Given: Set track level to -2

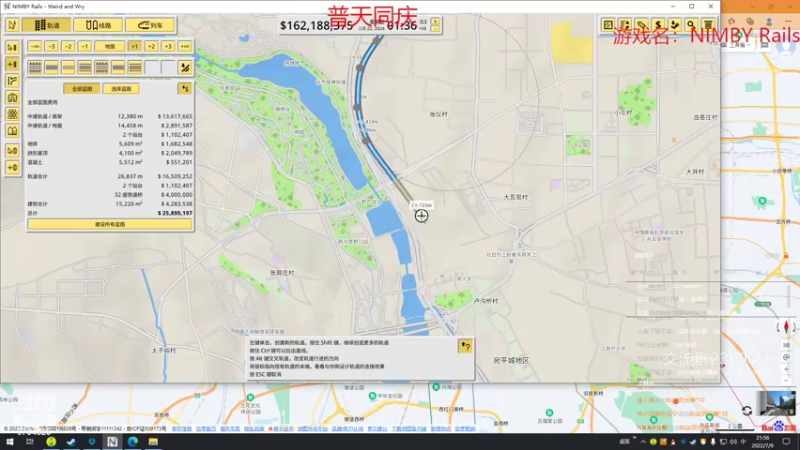Looking at the screenshot, I should point(68,46).
